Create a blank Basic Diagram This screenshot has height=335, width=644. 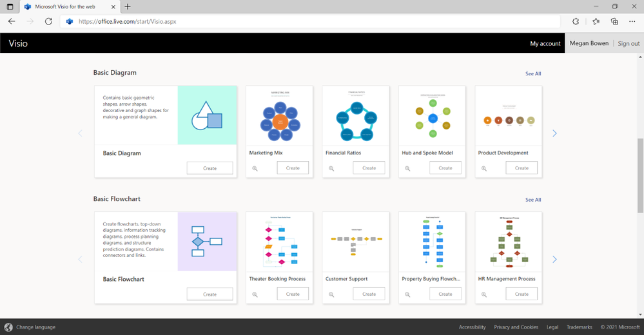[x=210, y=168]
